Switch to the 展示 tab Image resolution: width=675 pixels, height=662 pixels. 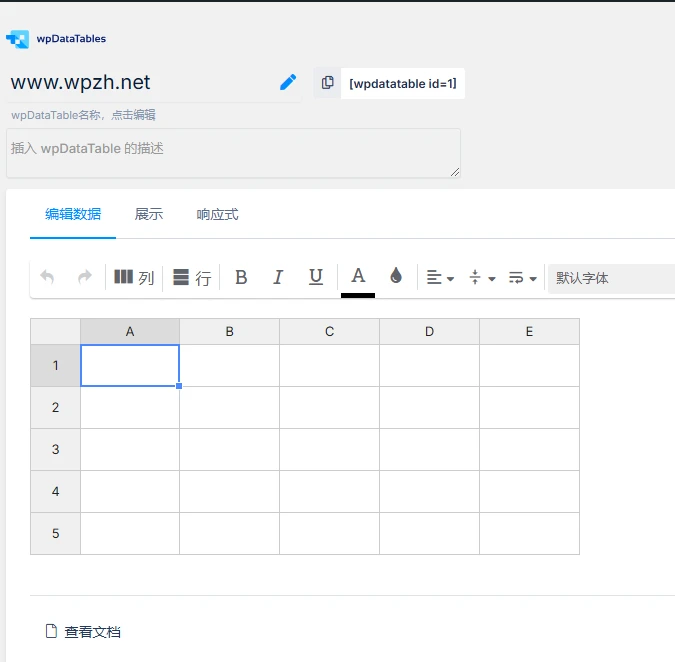pos(149,214)
